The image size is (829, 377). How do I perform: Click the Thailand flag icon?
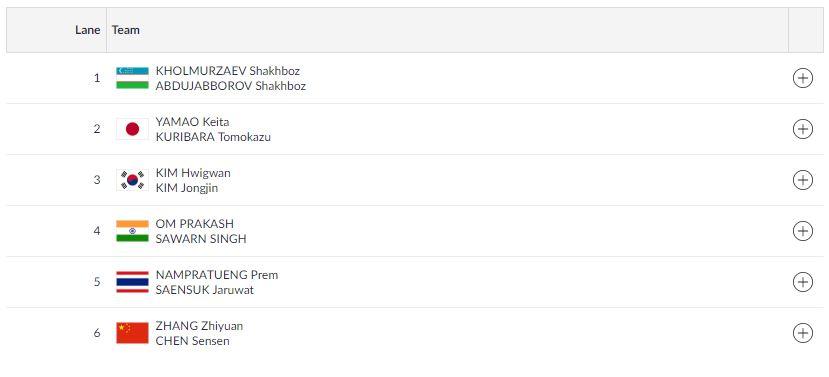pyautogui.click(x=132, y=282)
